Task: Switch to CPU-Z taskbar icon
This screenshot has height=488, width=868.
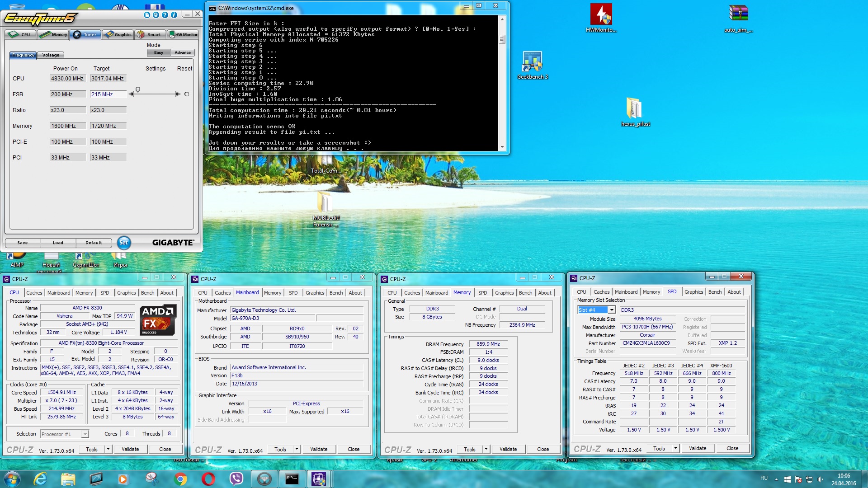Action: tap(319, 479)
